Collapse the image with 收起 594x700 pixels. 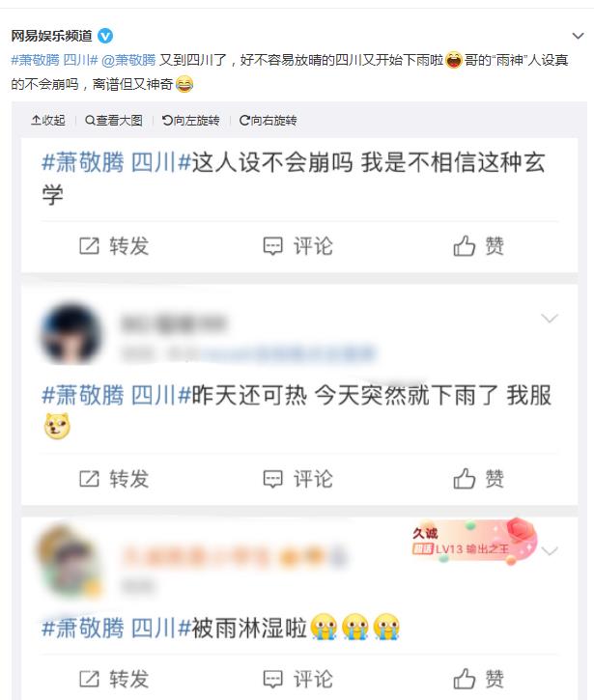(48, 120)
